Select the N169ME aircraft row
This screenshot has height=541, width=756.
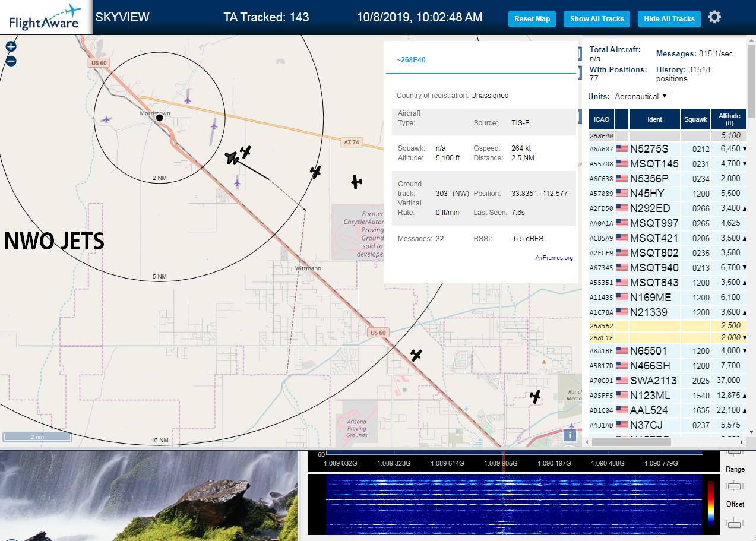668,297
